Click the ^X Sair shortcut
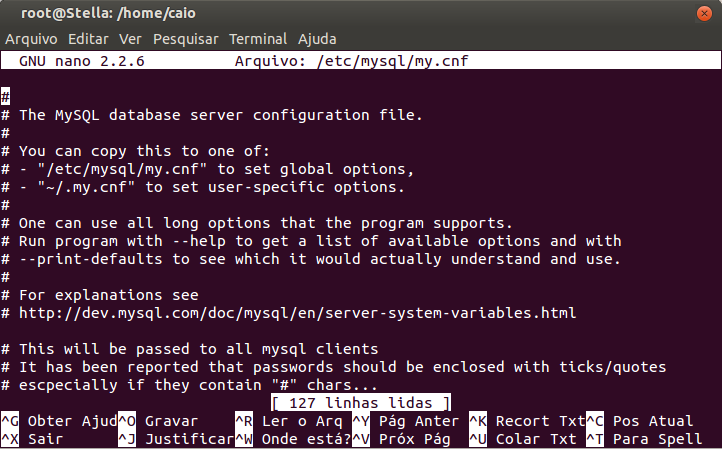The width and height of the screenshot is (722, 449). pyautogui.click(x=32, y=439)
